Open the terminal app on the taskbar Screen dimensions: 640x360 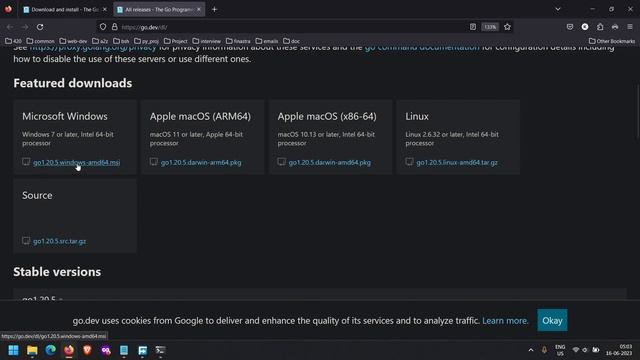pos(160,350)
